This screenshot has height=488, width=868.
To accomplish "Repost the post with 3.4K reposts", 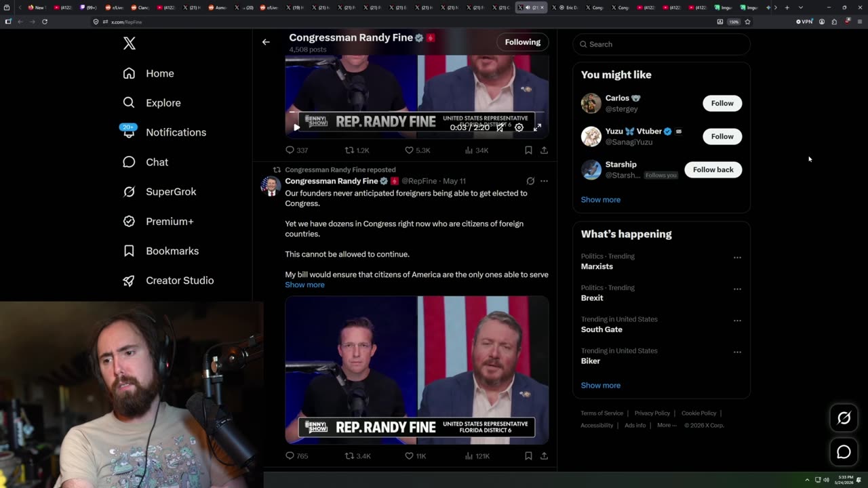I will 357,456.
